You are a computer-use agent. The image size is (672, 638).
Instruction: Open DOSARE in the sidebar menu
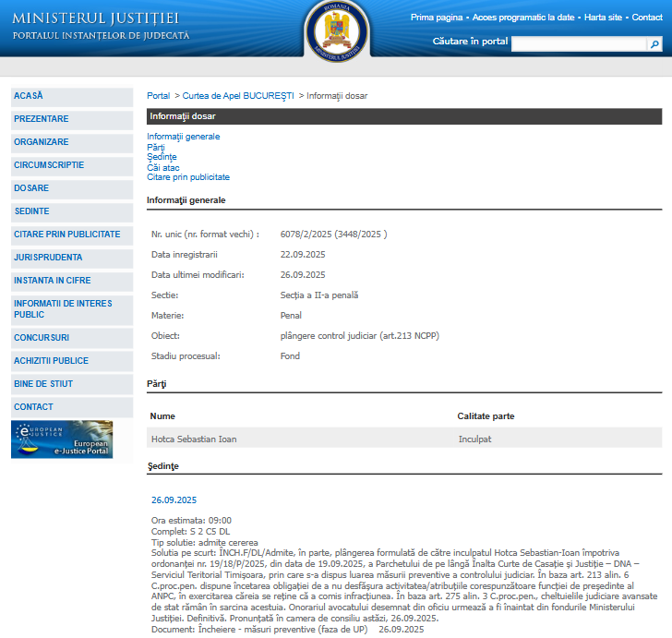72,188
